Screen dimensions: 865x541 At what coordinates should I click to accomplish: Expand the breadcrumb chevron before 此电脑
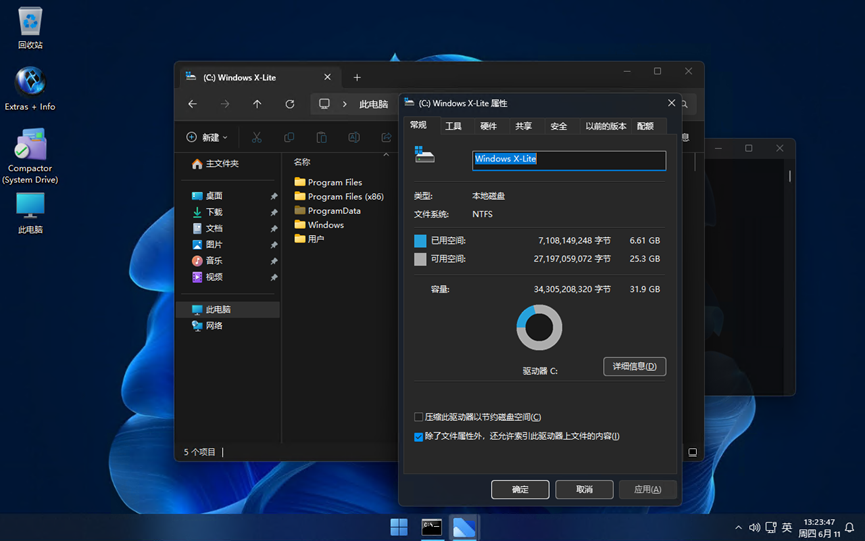tap(344, 104)
